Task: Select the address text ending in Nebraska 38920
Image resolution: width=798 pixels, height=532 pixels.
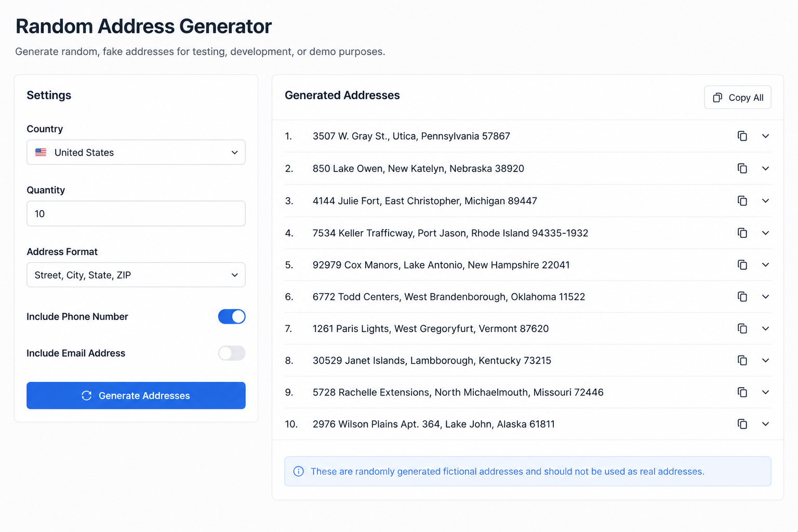Action: point(418,168)
